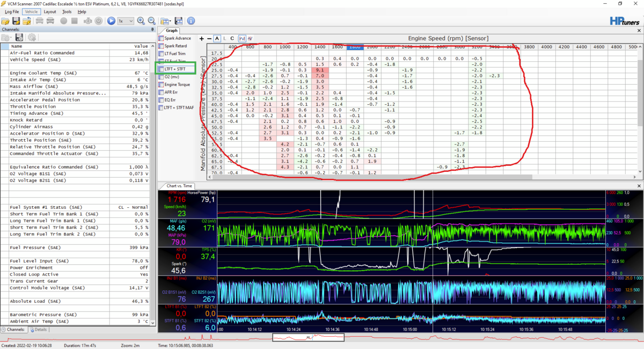This screenshot has height=349, width=644.
Task: Click the plus icon above the graph table
Action: [202, 39]
